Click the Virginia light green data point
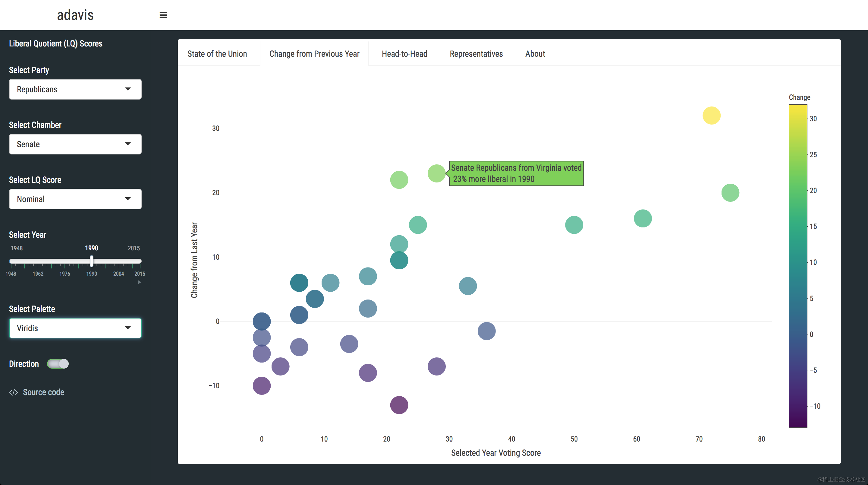This screenshot has width=868, height=485. (436, 173)
